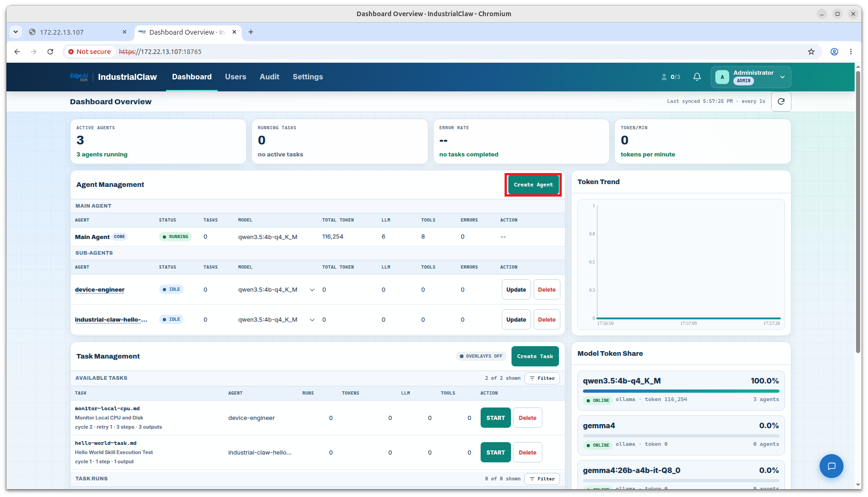This screenshot has width=868, height=497.
Task: Reload the page in browser toolbar
Action: [50, 52]
